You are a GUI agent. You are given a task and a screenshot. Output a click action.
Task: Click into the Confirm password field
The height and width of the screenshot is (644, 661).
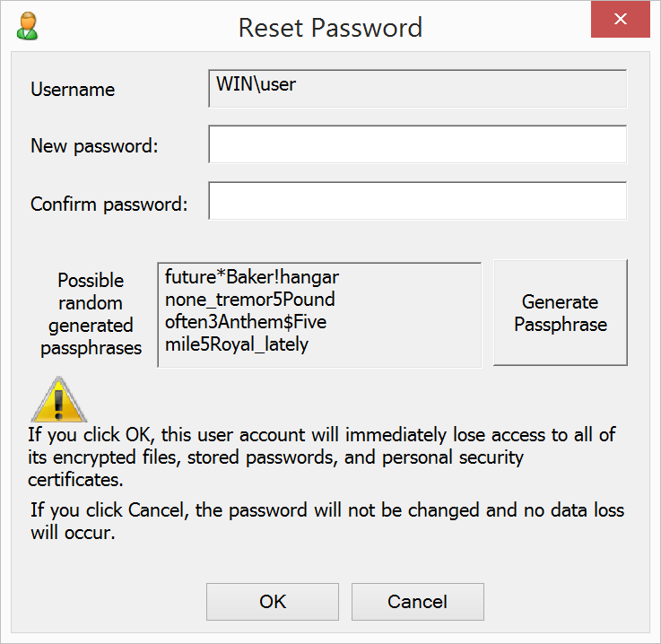point(417,201)
